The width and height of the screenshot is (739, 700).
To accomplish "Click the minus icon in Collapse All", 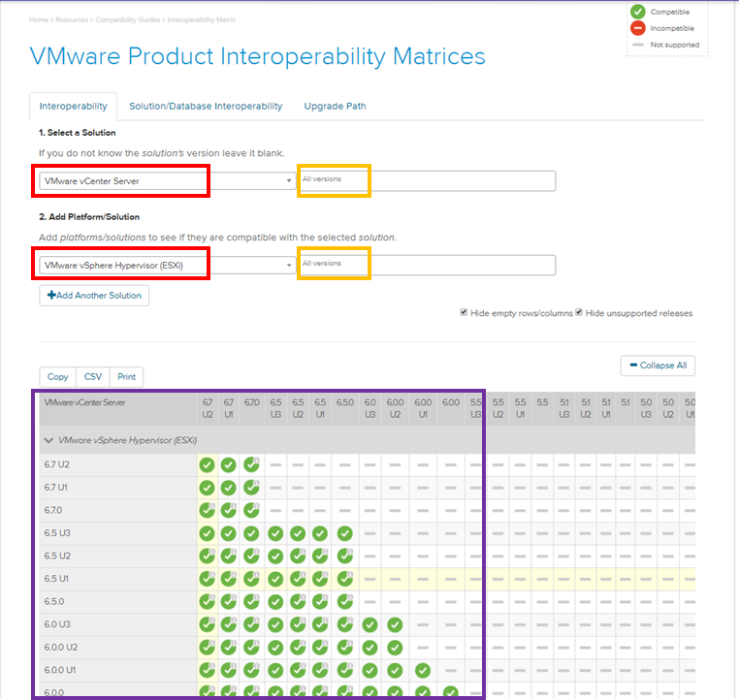I will point(633,366).
